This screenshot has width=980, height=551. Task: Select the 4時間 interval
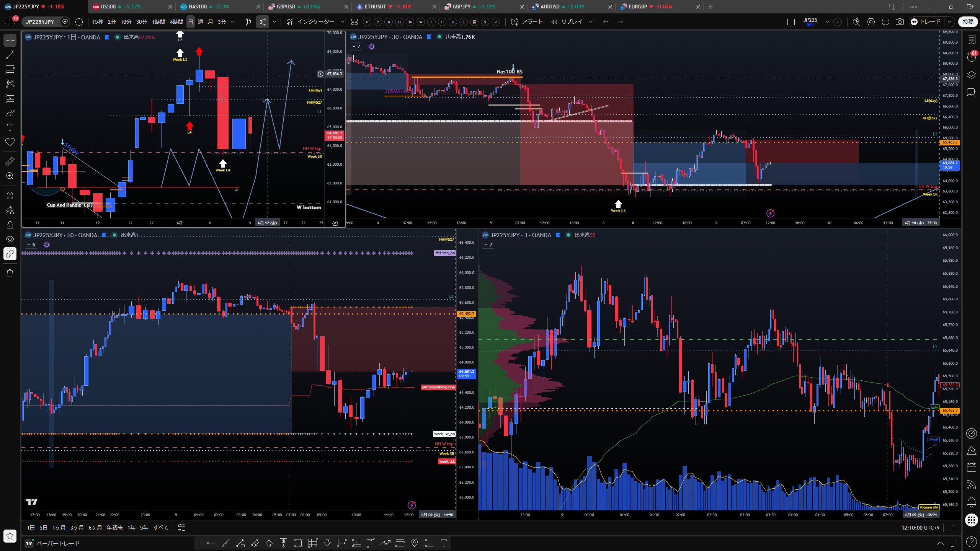click(176, 22)
